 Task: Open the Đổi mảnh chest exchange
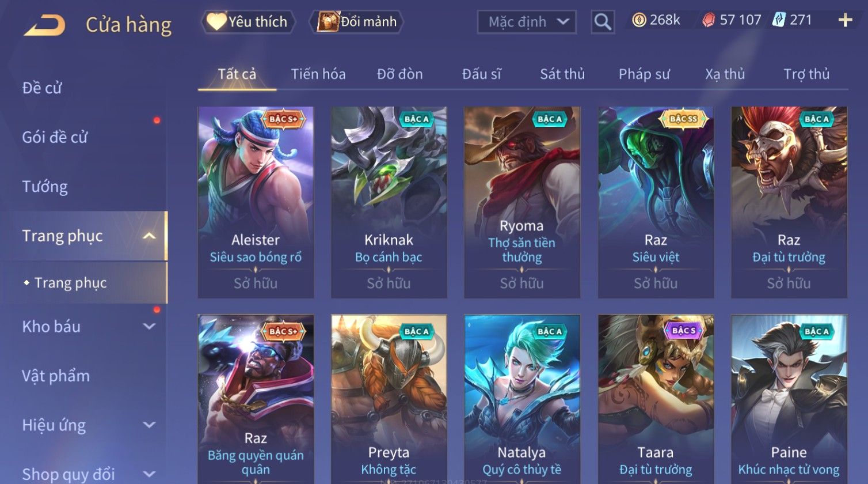tap(357, 22)
